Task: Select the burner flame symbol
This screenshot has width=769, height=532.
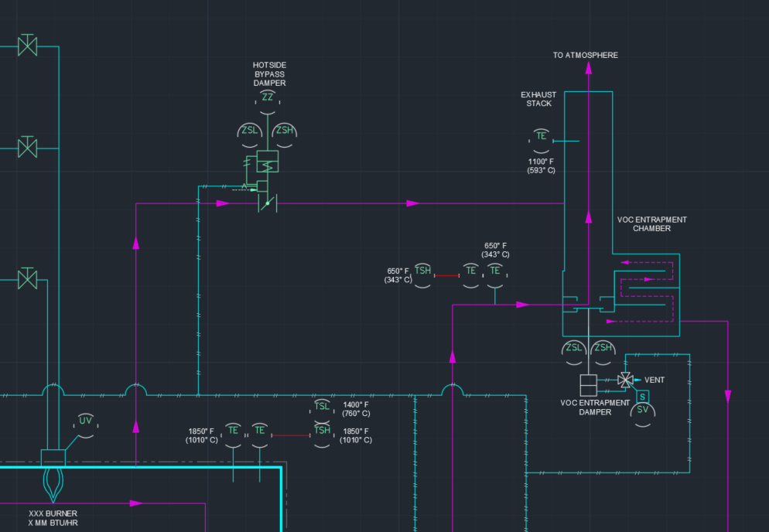Action: [x=53, y=485]
